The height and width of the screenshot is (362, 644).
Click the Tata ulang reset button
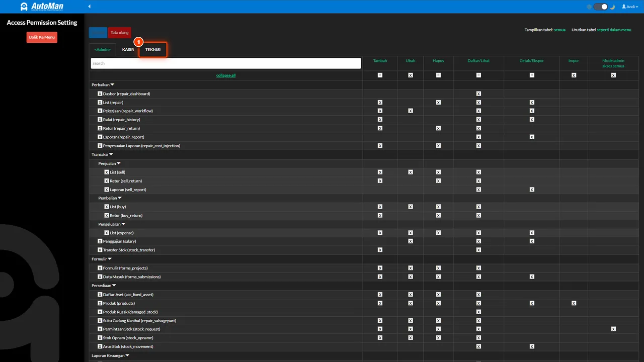coord(120,33)
